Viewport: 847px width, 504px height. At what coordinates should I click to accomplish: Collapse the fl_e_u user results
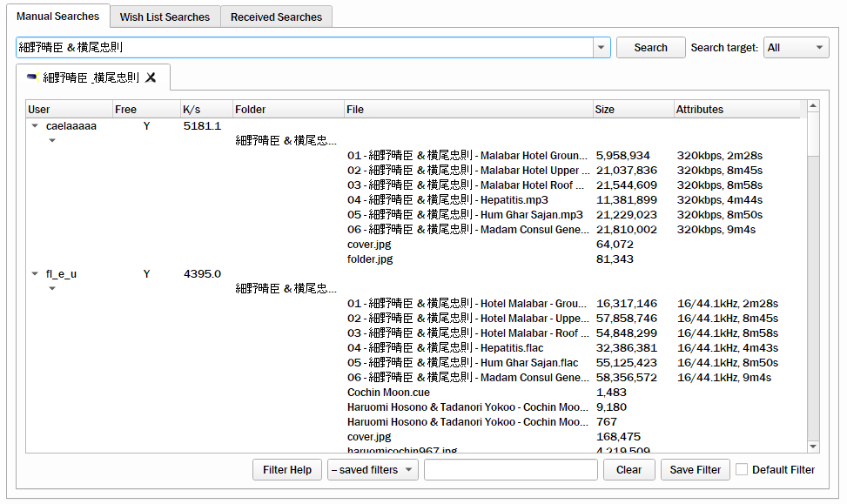tap(35, 274)
